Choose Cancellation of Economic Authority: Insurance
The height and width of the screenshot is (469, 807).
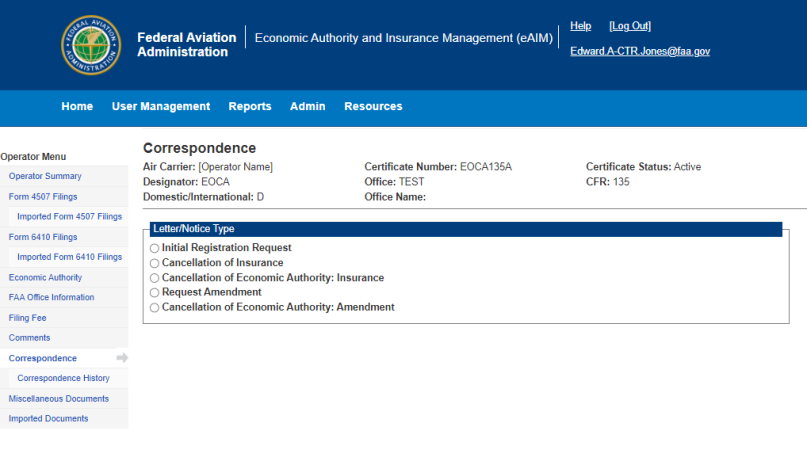154,278
